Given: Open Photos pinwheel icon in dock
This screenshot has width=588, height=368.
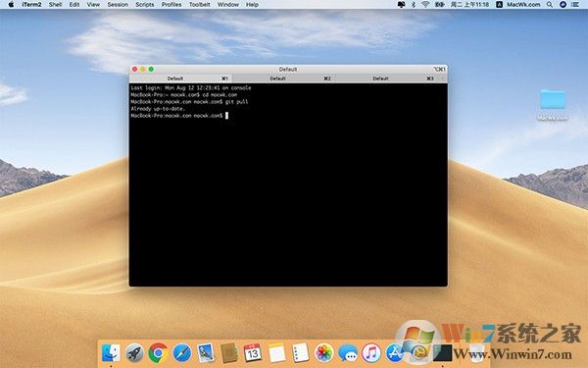Looking at the screenshot, I should tap(324, 352).
